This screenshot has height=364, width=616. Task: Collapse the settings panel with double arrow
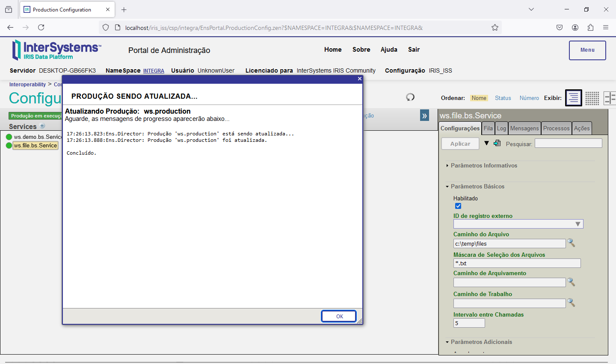(x=424, y=116)
